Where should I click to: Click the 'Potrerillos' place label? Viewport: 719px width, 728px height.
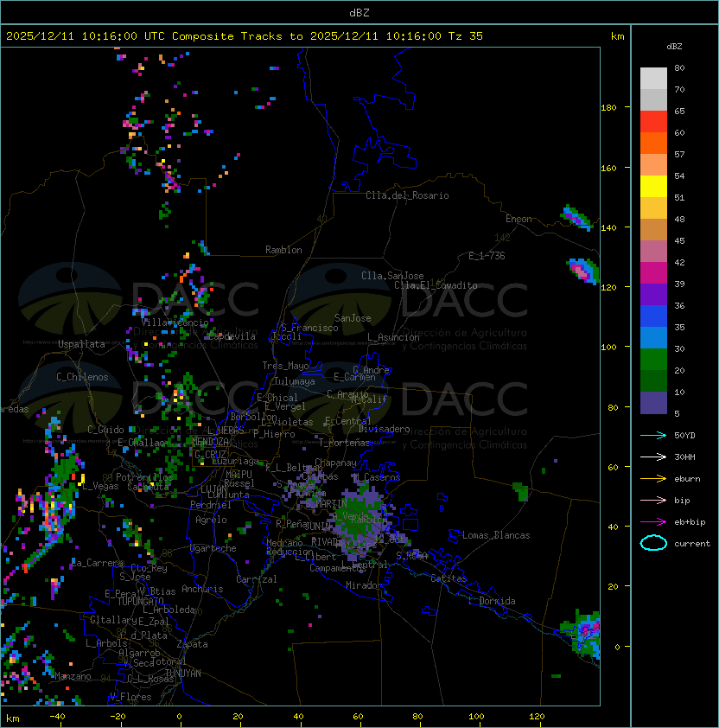(x=144, y=477)
